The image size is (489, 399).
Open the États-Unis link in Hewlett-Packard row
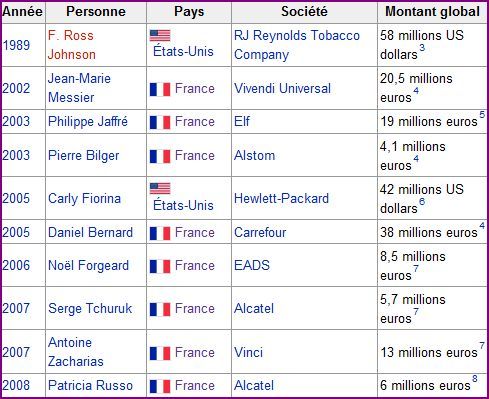point(183,205)
